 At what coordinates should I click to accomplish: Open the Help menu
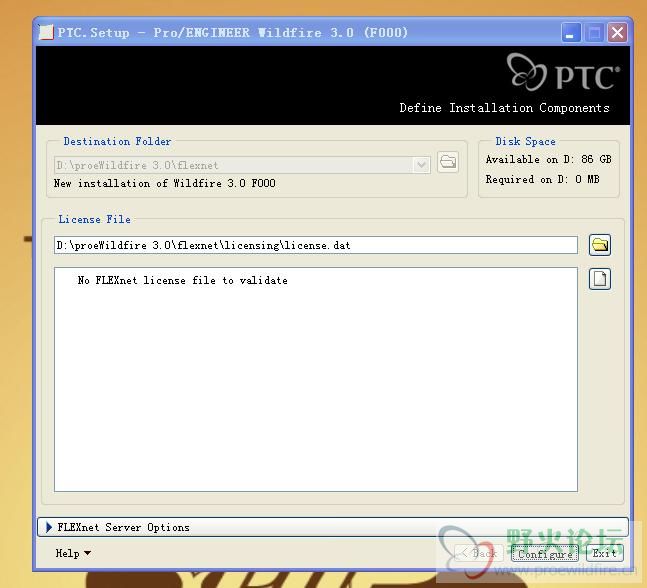73,553
